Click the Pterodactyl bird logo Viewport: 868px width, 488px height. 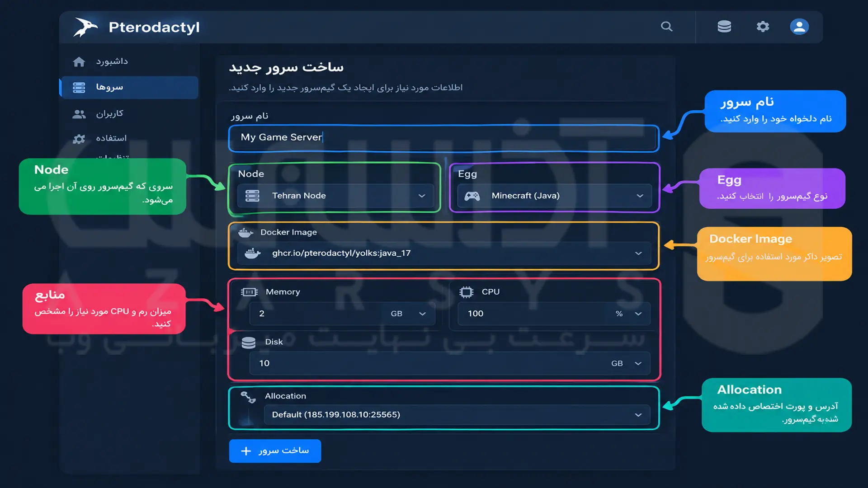pyautogui.click(x=85, y=27)
